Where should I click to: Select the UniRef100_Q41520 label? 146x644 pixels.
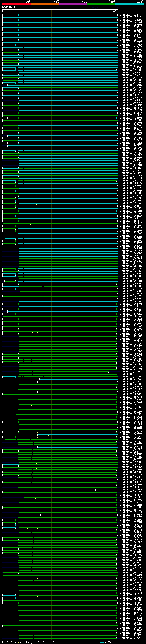pos(131,331)
